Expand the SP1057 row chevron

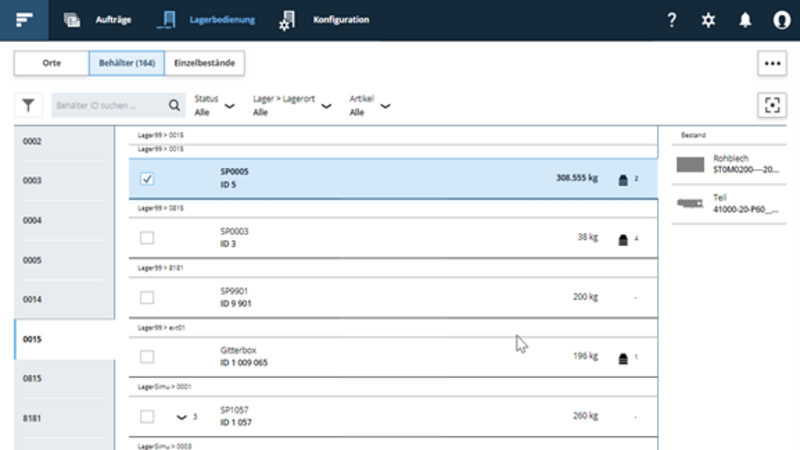point(181,416)
